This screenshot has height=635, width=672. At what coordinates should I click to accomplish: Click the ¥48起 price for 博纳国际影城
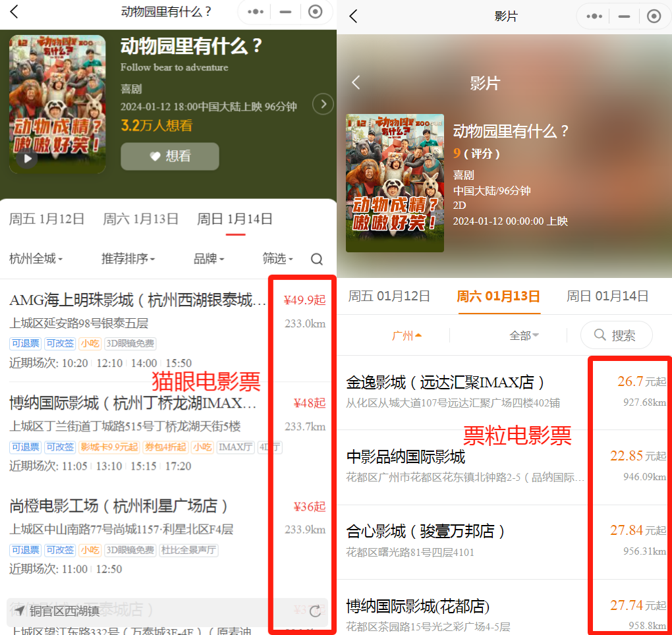(310, 403)
